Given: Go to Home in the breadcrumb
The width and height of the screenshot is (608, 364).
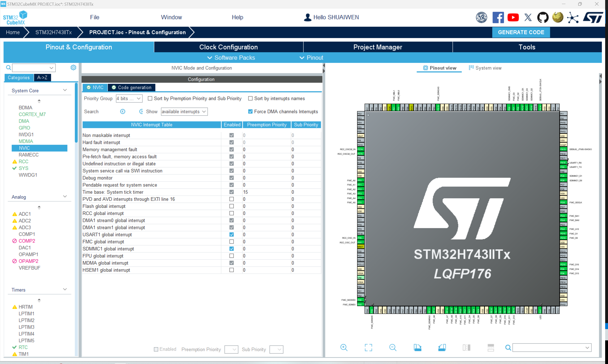Looking at the screenshot, I should (13, 32).
